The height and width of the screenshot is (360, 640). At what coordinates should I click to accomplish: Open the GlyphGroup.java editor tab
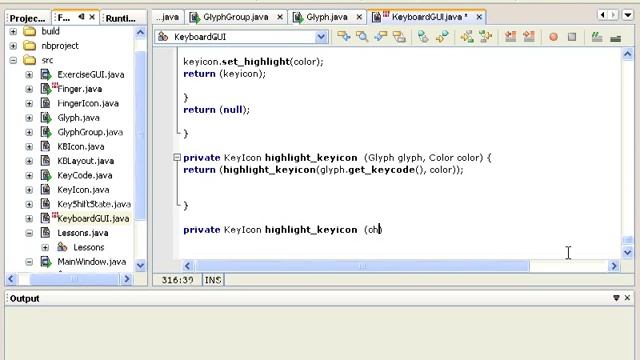(x=236, y=17)
